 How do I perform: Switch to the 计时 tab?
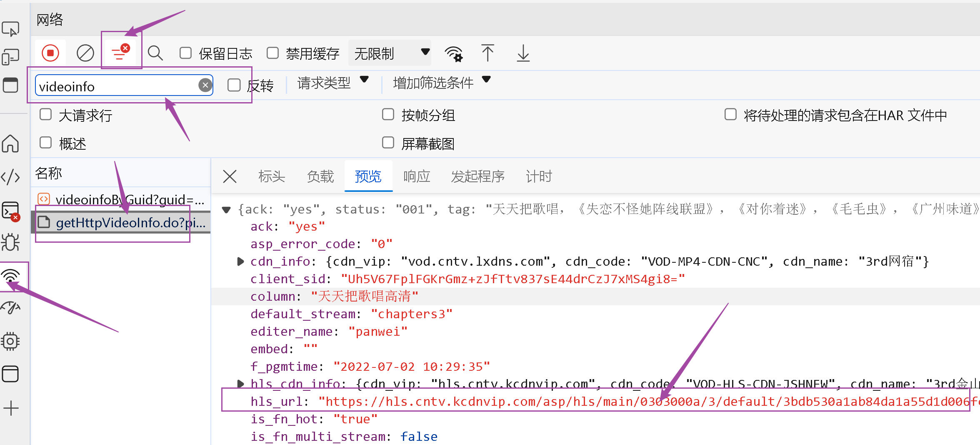(x=539, y=176)
